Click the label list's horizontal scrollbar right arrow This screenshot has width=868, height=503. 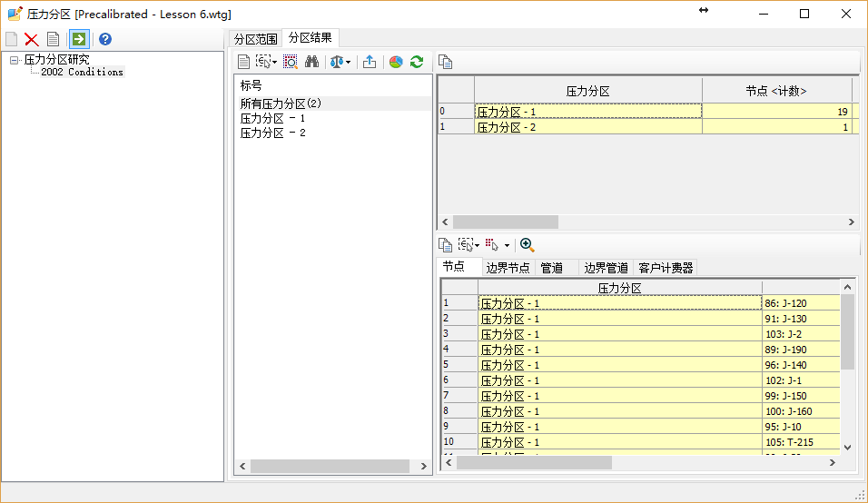tap(423, 467)
